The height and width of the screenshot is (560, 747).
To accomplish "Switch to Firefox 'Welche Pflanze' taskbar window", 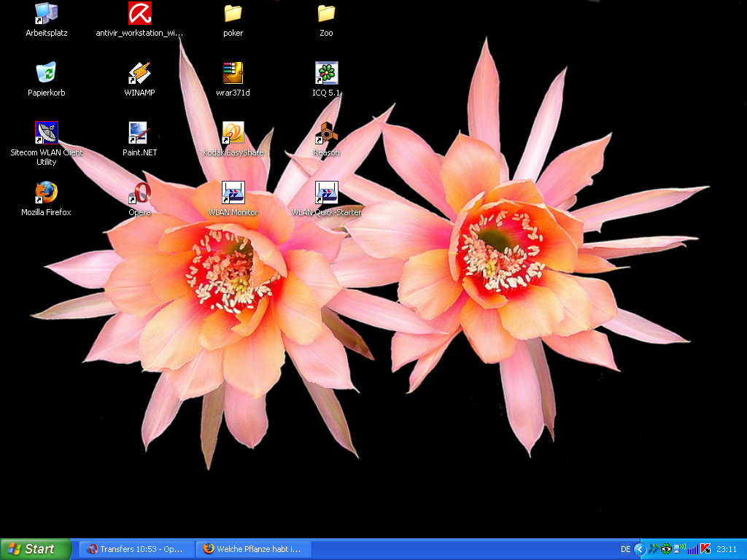I will (253, 549).
